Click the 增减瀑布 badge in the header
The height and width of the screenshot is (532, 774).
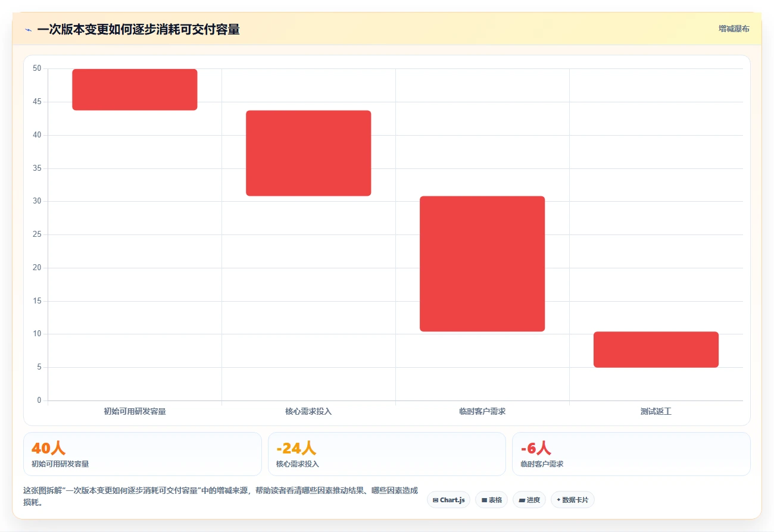734,29
